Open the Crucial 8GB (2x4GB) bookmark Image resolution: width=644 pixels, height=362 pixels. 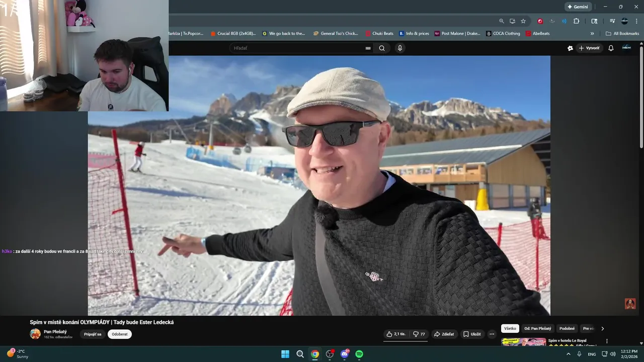click(x=233, y=34)
